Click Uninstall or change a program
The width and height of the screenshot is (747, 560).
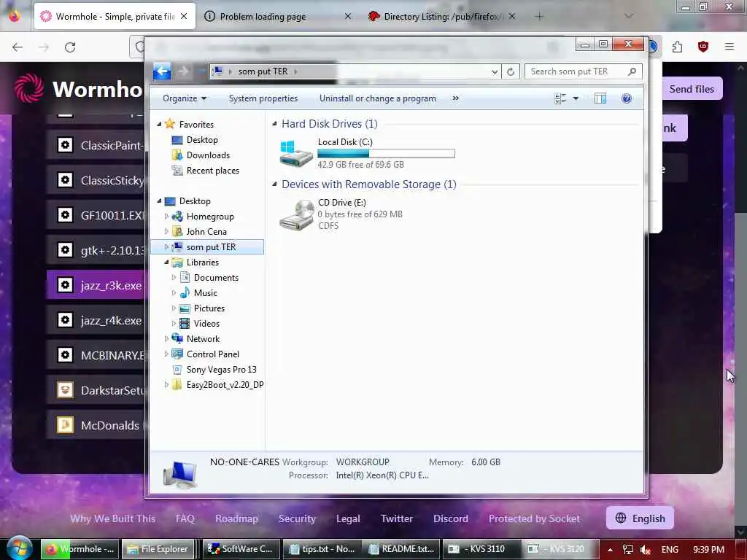click(377, 98)
